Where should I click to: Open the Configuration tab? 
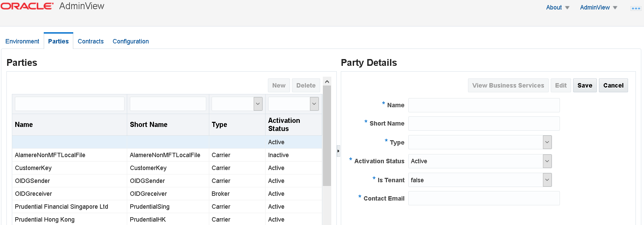pyautogui.click(x=131, y=41)
